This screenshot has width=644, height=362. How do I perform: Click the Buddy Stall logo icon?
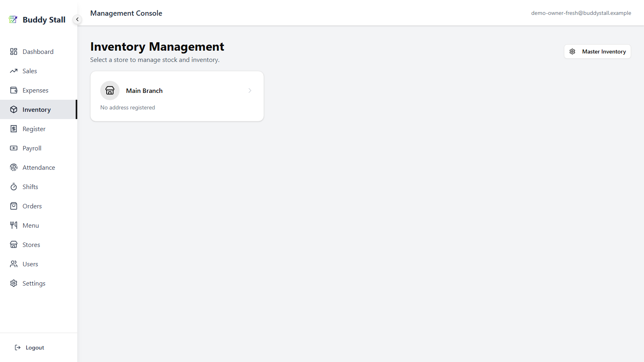(x=13, y=19)
